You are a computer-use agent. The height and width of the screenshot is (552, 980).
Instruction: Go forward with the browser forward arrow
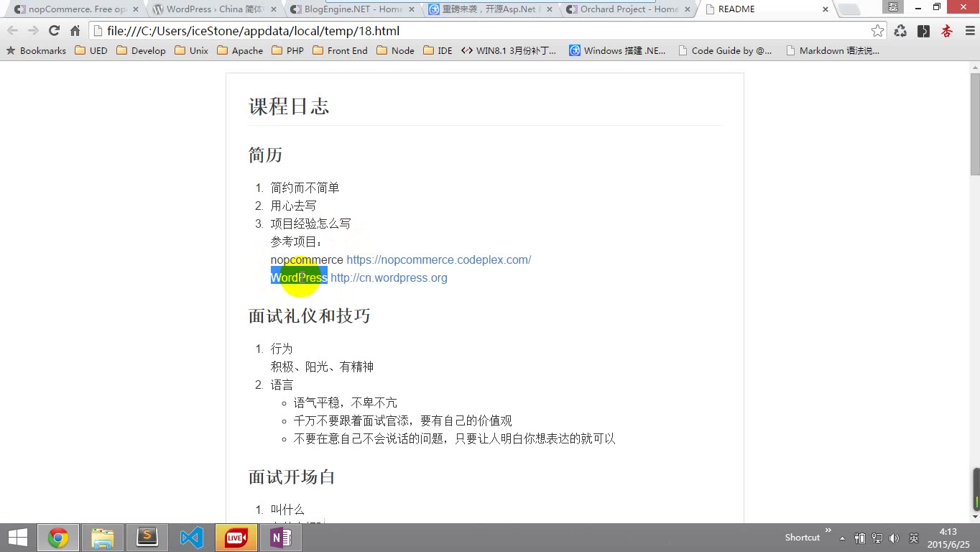pos(33,31)
